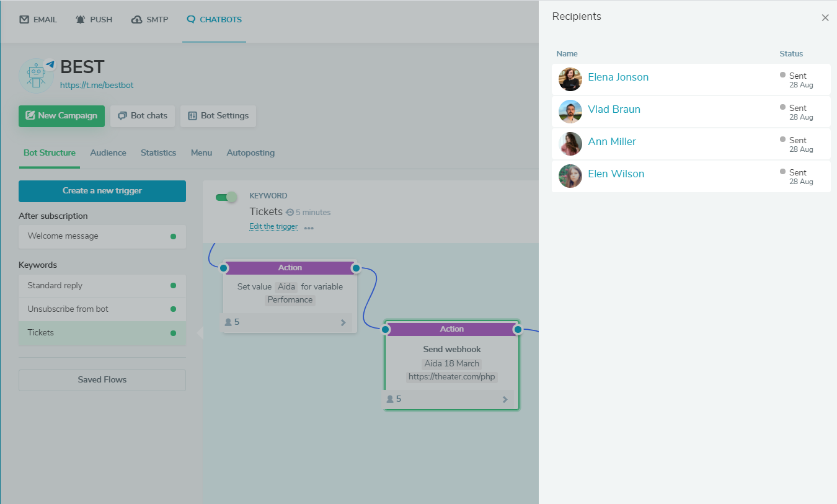Screen dimensions: 837x504
Task: Open the PUSH section
Action: coord(94,19)
